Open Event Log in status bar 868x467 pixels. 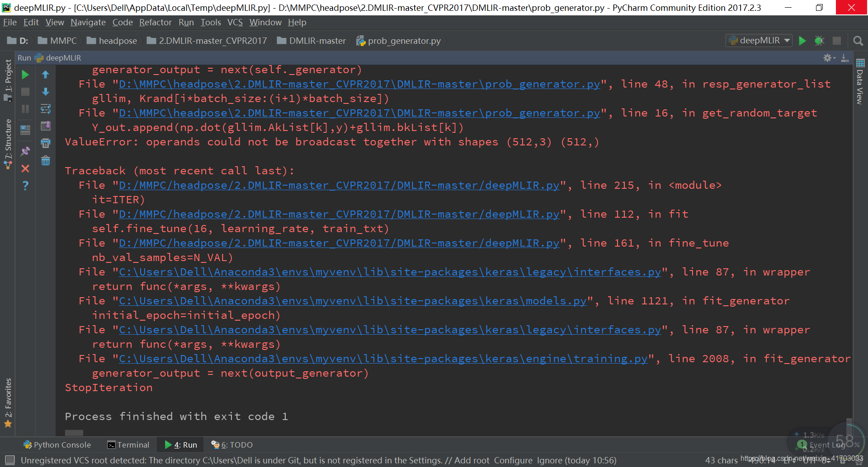(821, 445)
